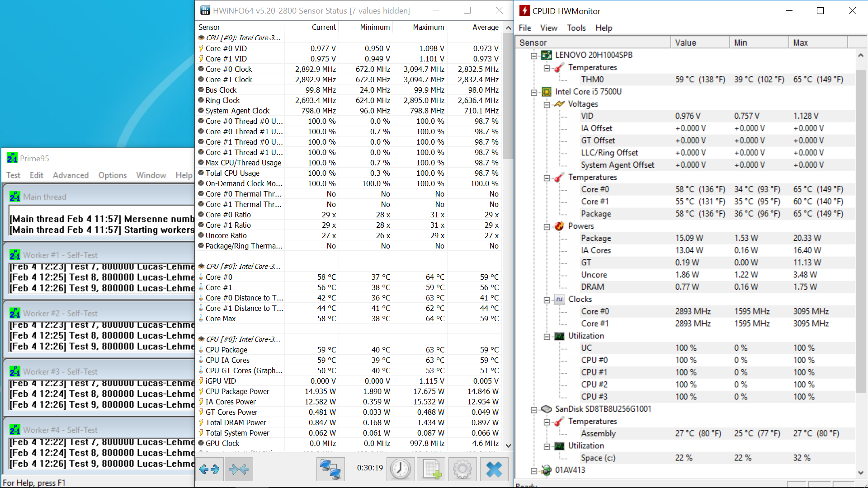This screenshot has width=868, height=488.
Task: Click the Prime95 title bar icon
Action: coord(12,158)
